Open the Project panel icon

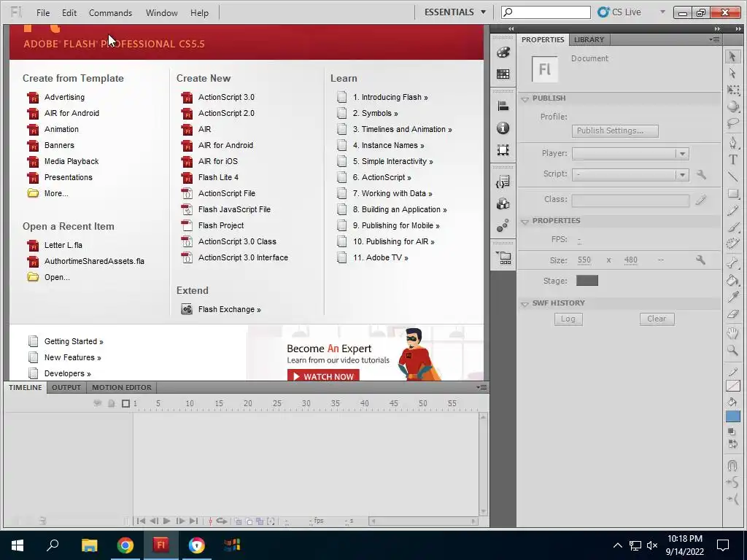pos(503,257)
